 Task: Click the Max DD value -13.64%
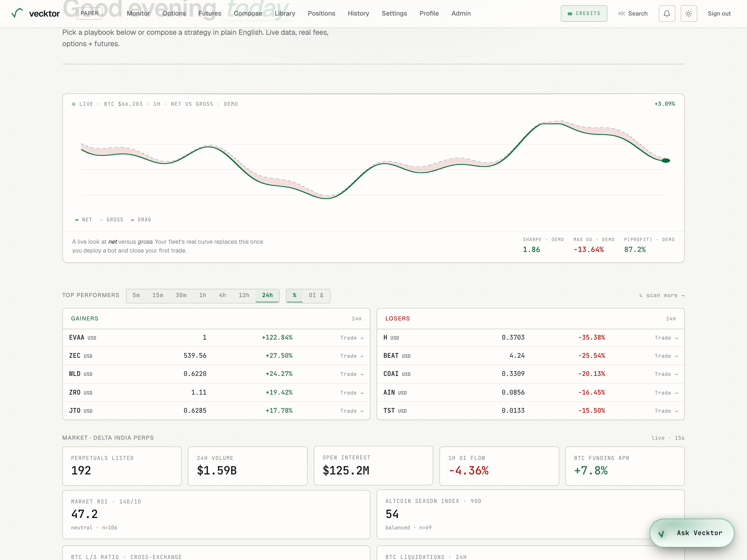[x=589, y=250]
